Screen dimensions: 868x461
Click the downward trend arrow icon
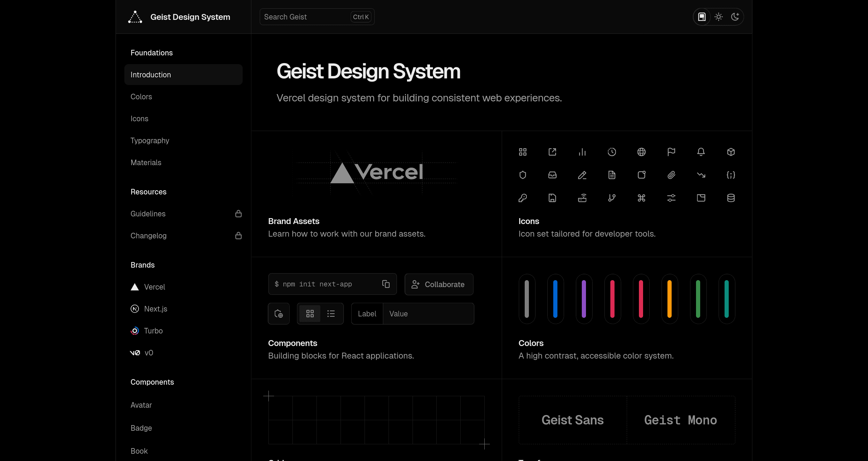click(701, 175)
